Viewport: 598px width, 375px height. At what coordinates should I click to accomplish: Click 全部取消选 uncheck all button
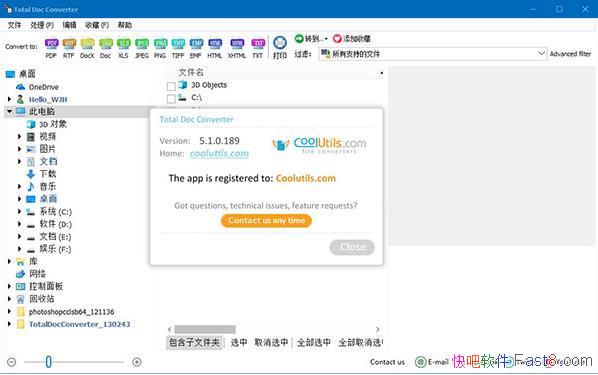pyautogui.click(x=360, y=342)
